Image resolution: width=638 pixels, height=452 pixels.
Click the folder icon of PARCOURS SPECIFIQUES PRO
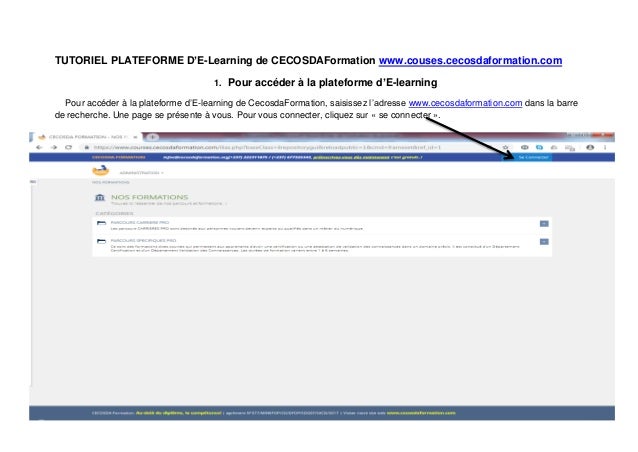pos(101,241)
